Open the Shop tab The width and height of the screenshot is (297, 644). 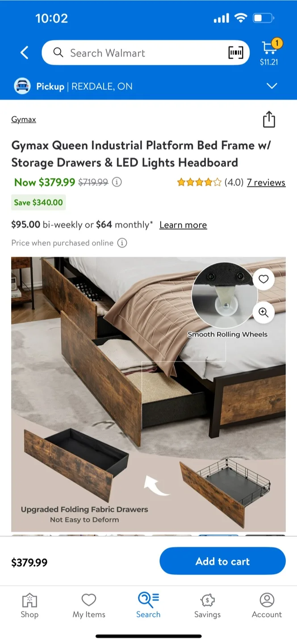[29, 606]
